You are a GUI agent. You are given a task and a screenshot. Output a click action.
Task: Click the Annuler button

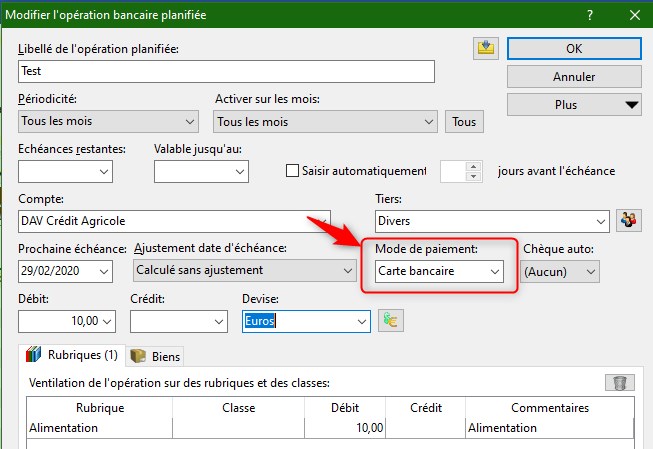(573, 77)
